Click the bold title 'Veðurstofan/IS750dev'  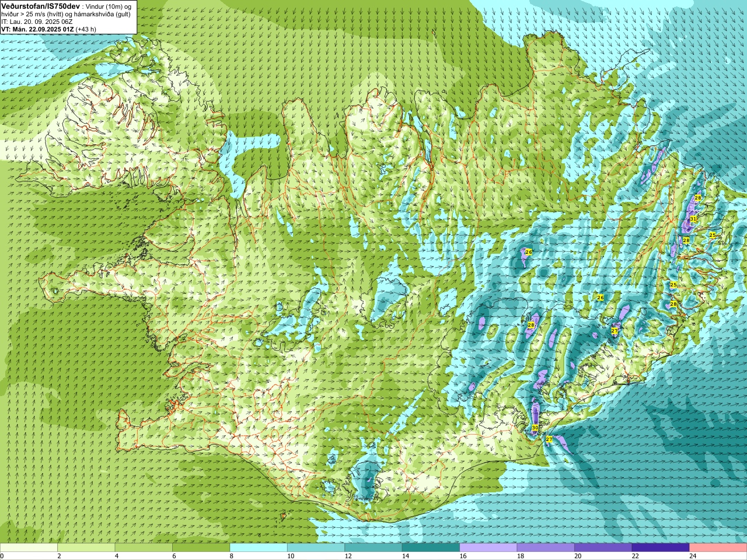tap(40, 5)
